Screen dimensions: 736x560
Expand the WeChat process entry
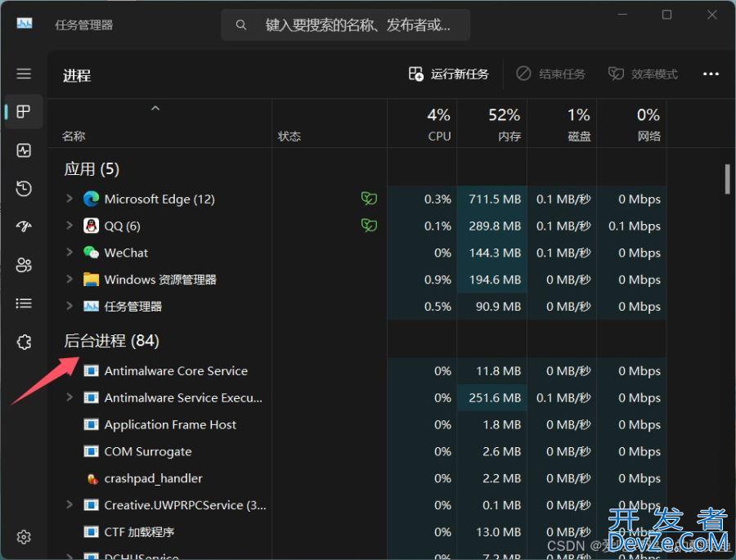(70, 253)
